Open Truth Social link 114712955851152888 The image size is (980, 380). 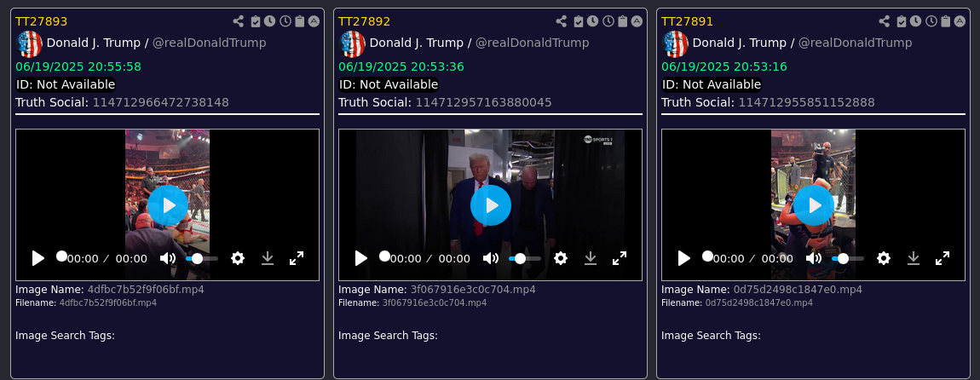click(x=807, y=102)
